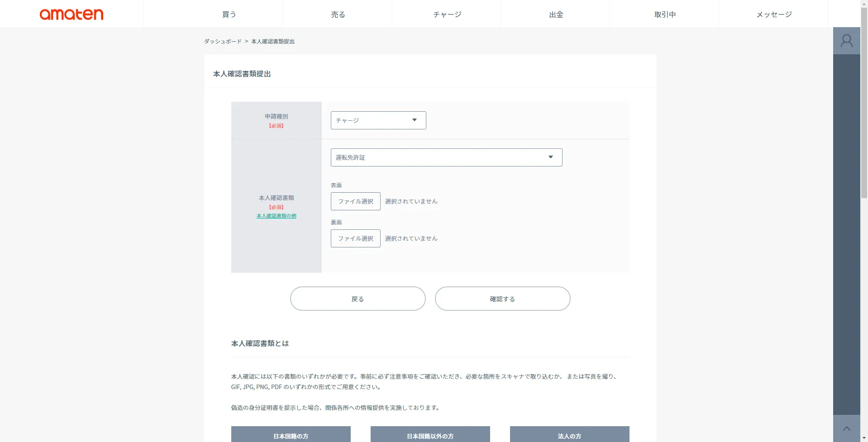Screen dimensions: 868x442
Task: Open the チャージ navigation item
Action: tap(447, 14)
